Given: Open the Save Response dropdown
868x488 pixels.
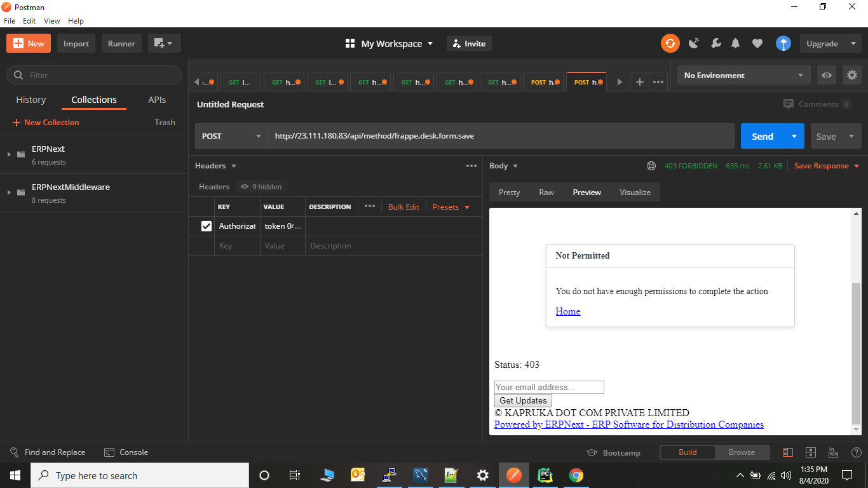Looking at the screenshot, I should tap(827, 166).
